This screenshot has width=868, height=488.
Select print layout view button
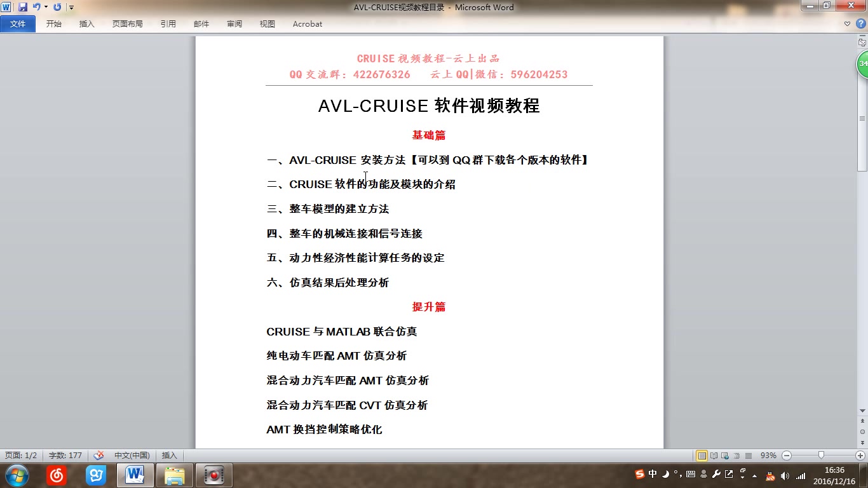tap(702, 456)
